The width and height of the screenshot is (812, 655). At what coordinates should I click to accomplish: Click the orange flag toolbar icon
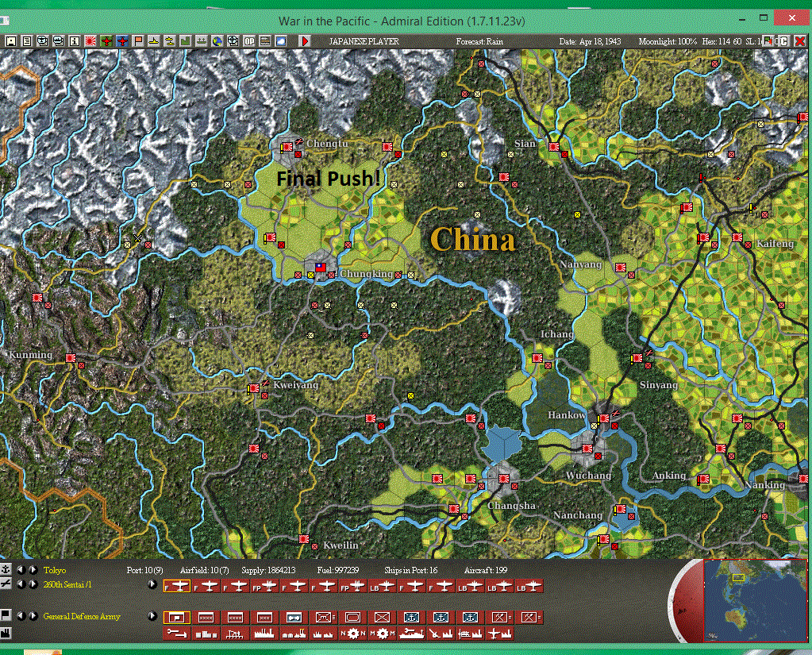pyautogui.click(x=138, y=41)
